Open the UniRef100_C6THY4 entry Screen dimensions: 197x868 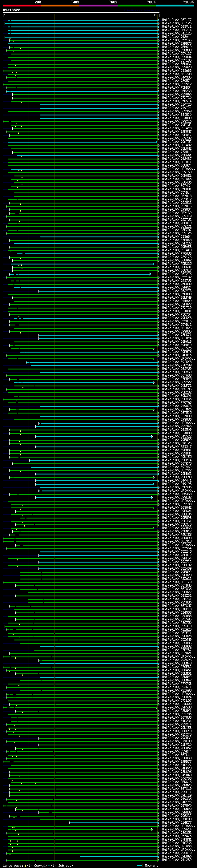point(177,338)
